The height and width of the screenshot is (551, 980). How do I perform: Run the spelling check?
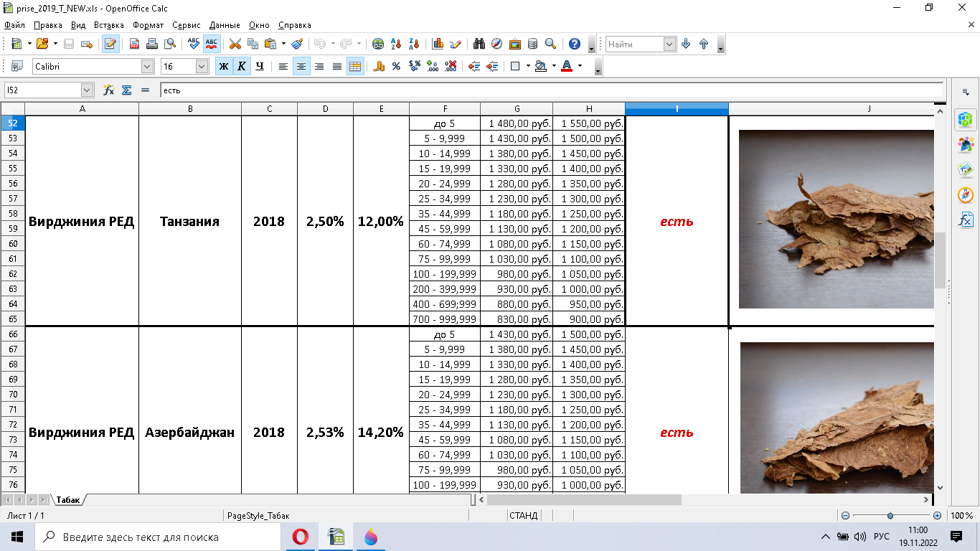tap(194, 44)
